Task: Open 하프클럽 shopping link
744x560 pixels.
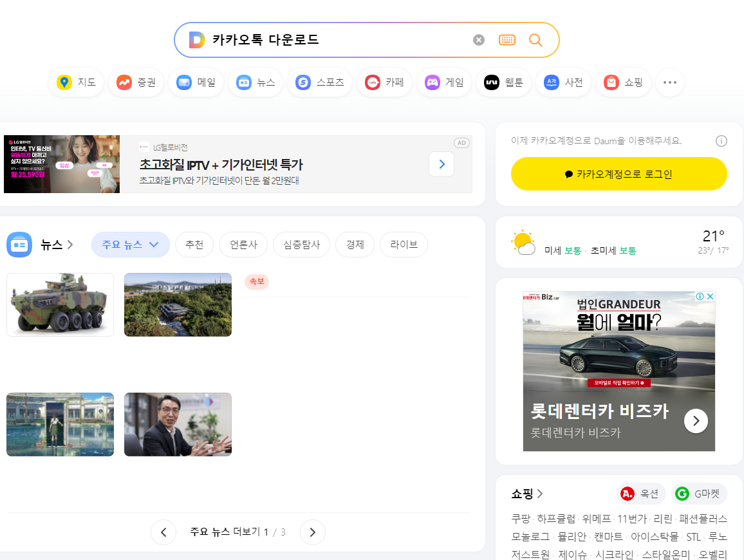Action: 555,519
